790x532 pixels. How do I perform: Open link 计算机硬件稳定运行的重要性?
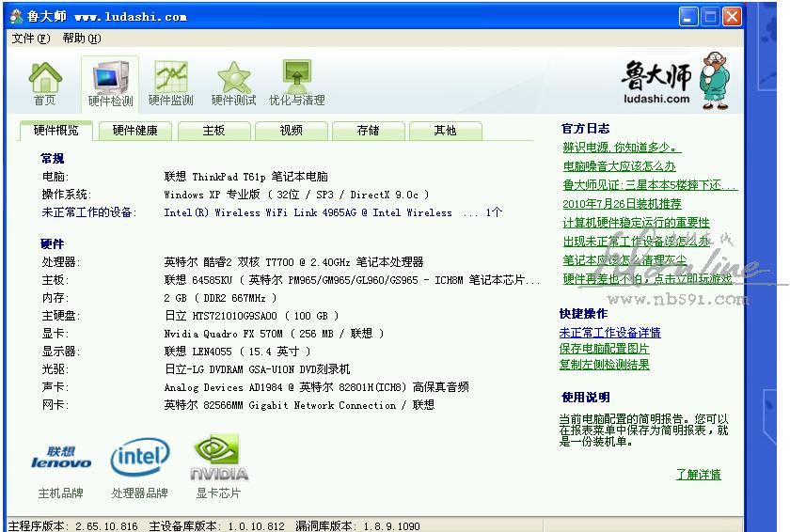(x=636, y=223)
